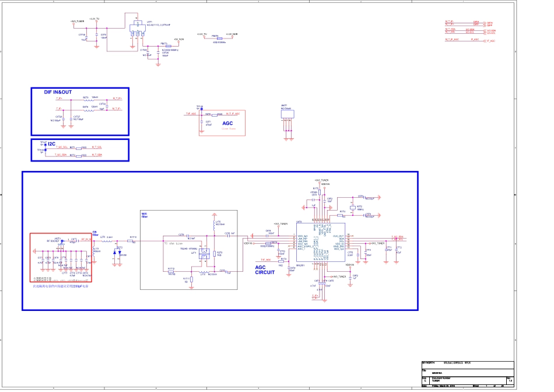Select the balun transformer in Wifi filter

(205, 255)
